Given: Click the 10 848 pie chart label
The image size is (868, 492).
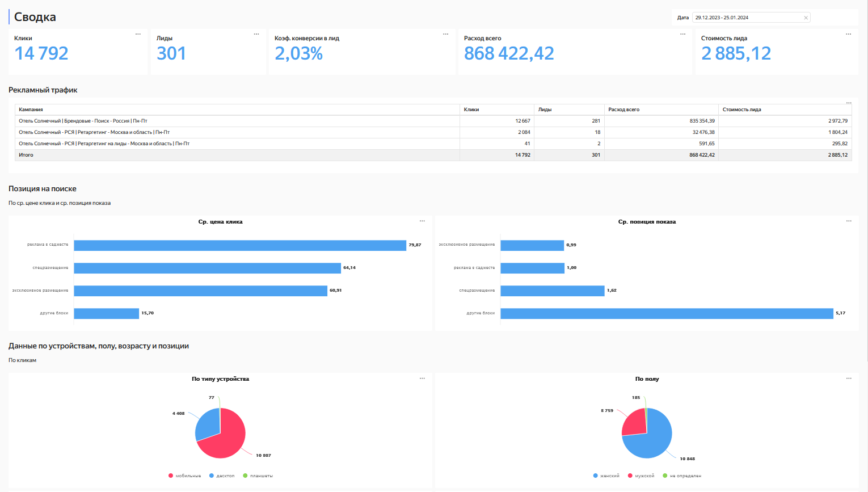Looking at the screenshot, I should (x=688, y=459).
